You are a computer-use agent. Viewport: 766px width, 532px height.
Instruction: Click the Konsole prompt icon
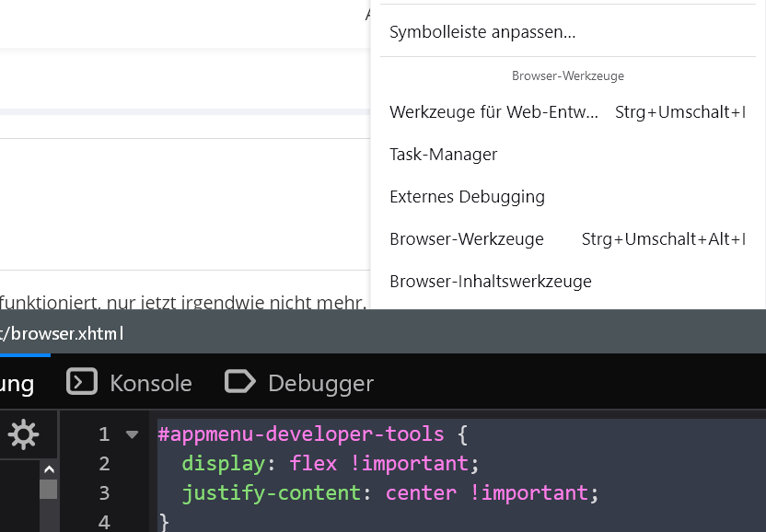[x=82, y=382]
